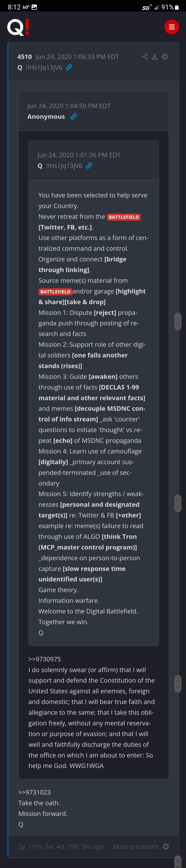Follow the >>9731023 reply reference
Image resolution: width=186 pixels, height=868 pixels.
pos(34,792)
